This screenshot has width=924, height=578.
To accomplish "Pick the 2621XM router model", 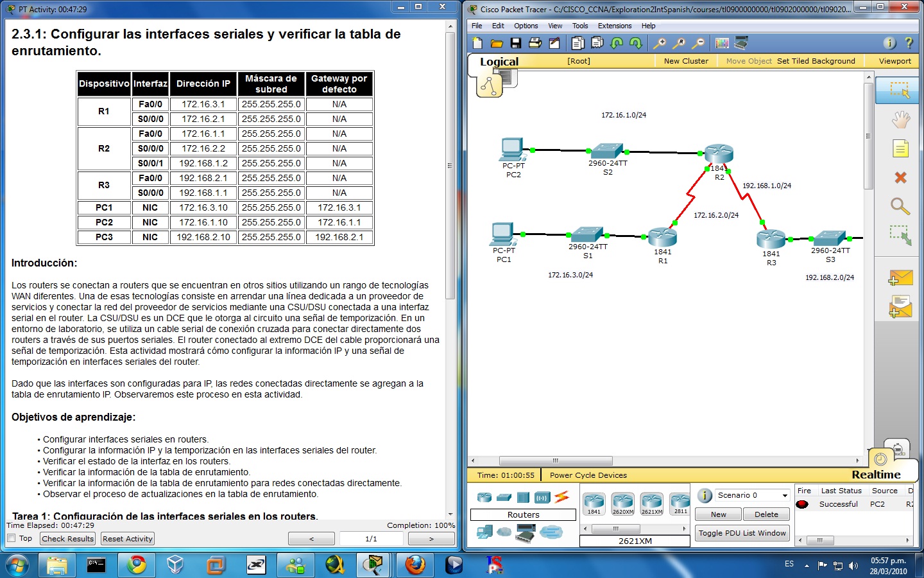I will 651,504.
